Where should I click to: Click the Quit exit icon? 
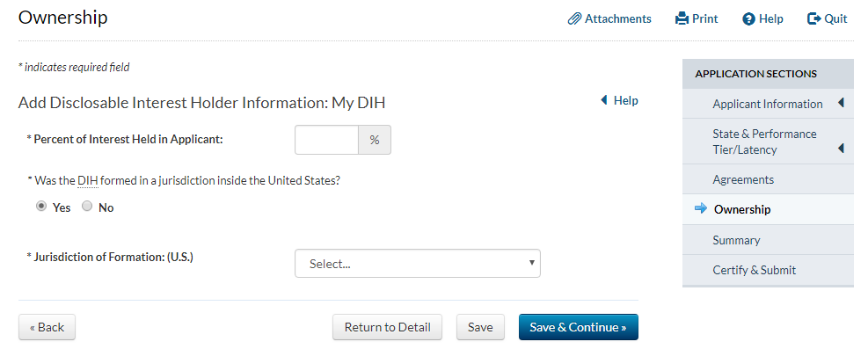pos(814,18)
